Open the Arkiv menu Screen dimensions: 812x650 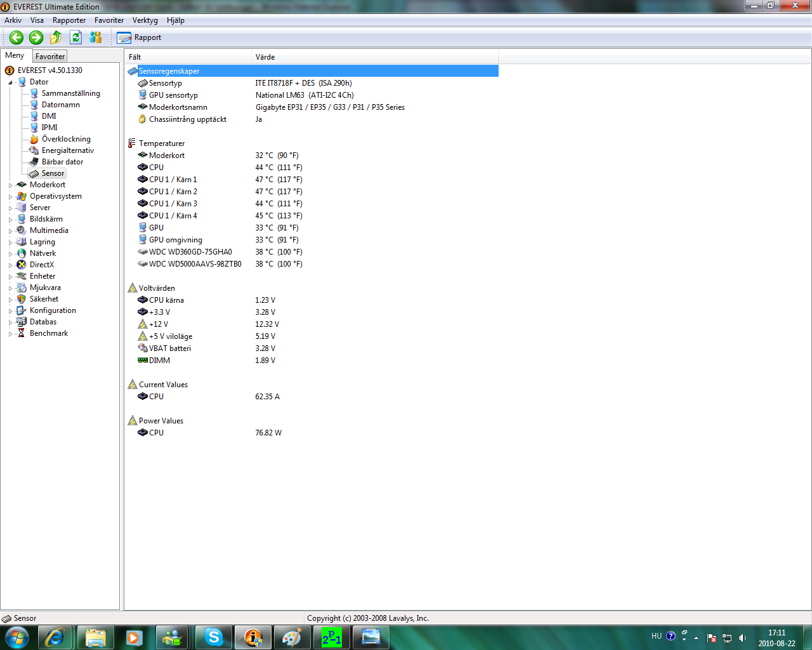tap(13, 20)
